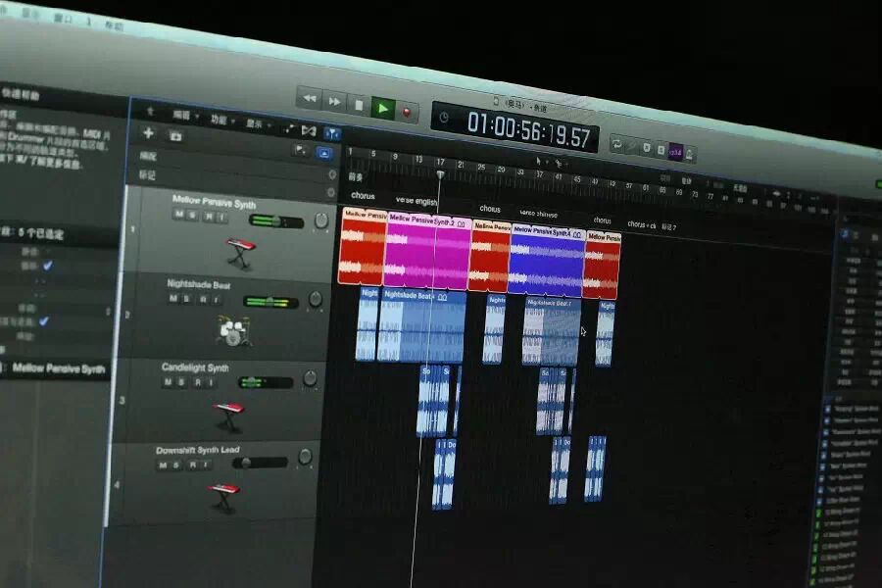Select the first 'chorus' marker
Image resolution: width=882 pixels, height=588 pixels.
[363, 195]
